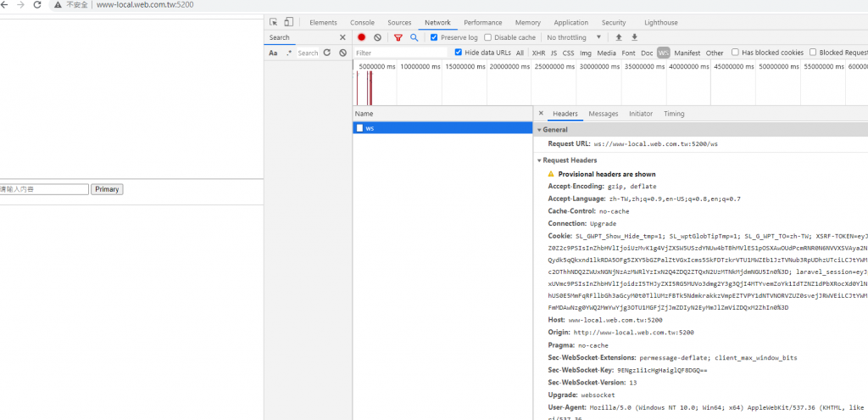Viewport: 868px width, 420px height.
Task: Switch to the Messages detail tab
Action: 603,114
